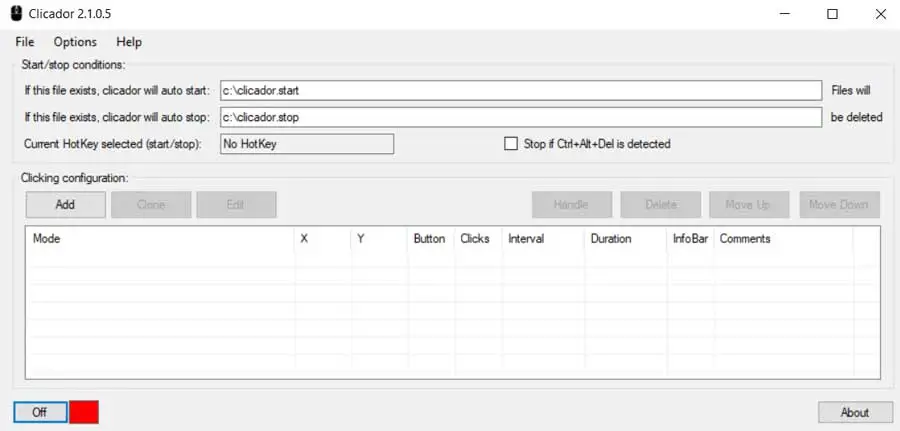The image size is (900, 431).
Task: Click the red status color indicator
Action: (84, 413)
